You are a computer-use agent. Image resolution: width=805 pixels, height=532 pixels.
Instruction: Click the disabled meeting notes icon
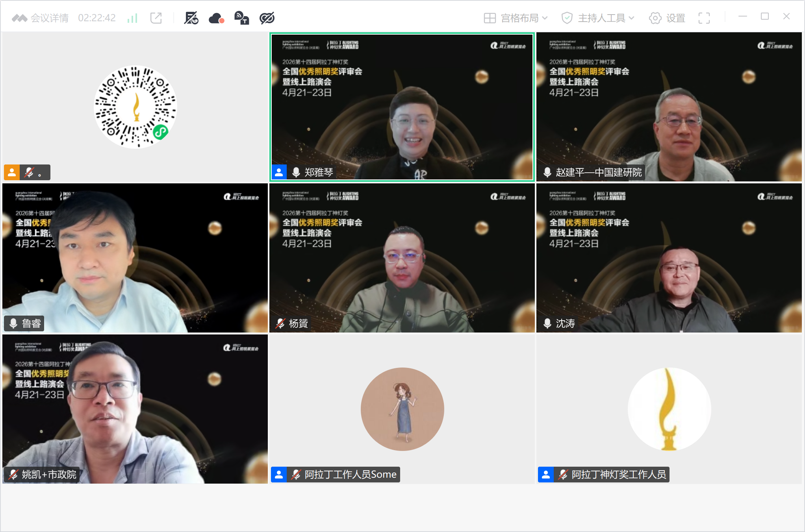click(x=191, y=17)
